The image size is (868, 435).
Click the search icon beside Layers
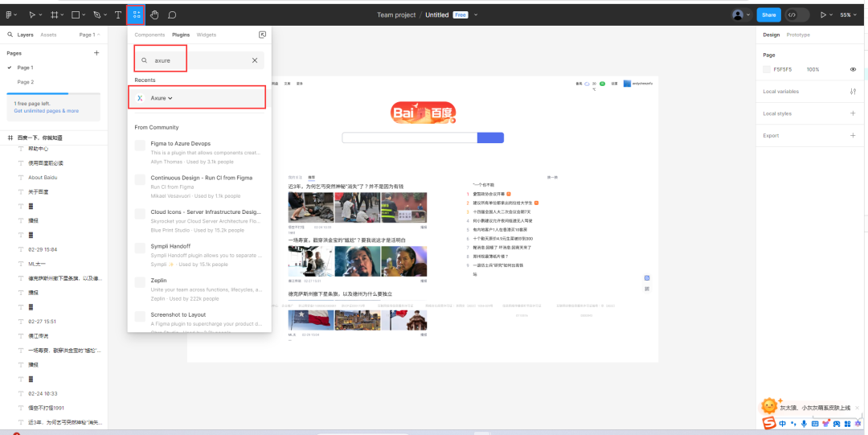tap(10, 35)
